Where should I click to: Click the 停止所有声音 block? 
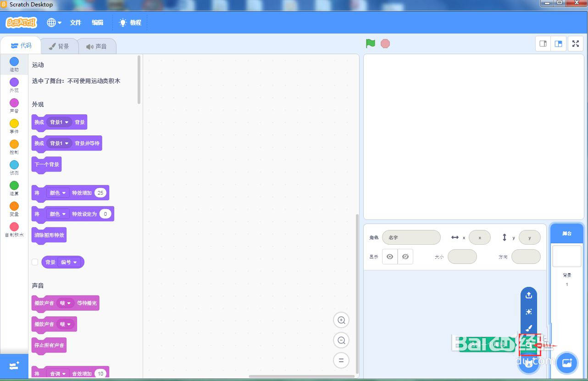(x=49, y=345)
